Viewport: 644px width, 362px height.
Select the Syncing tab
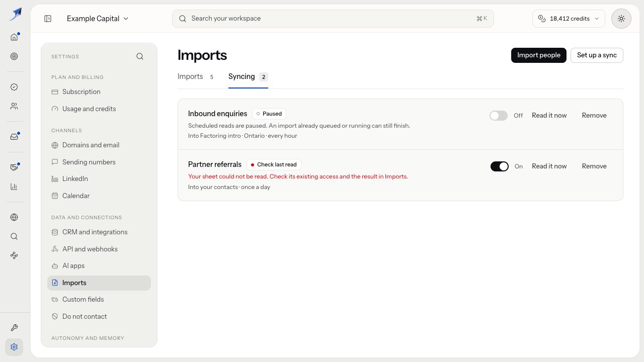[x=248, y=76]
